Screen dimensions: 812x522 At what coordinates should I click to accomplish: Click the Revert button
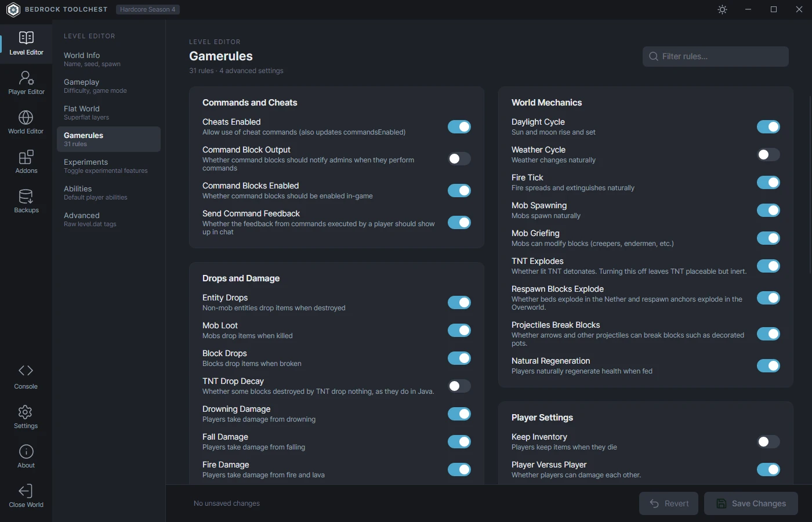click(669, 503)
